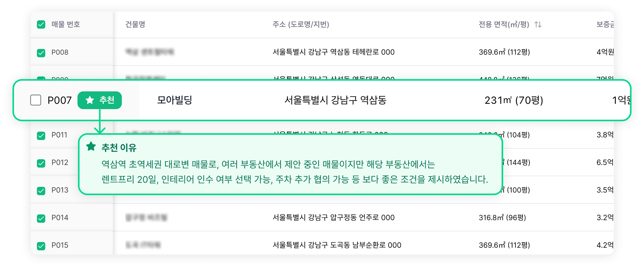The image size is (644, 268).
Task: Uncheck the P008 row checkbox
Action: (41, 53)
